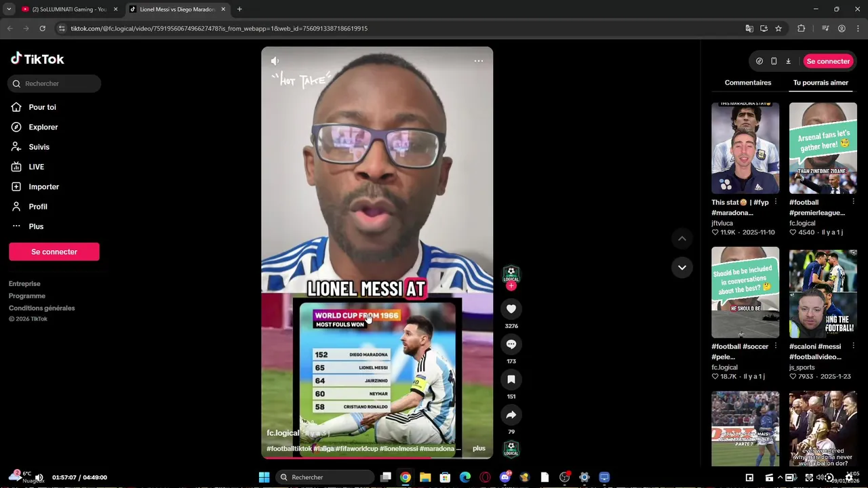
Task: Open options for #football #premierleague video
Action: click(x=854, y=202)
